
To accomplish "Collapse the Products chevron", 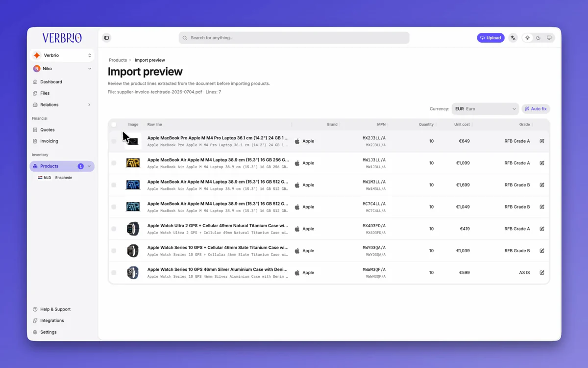I will coord(89,166).
